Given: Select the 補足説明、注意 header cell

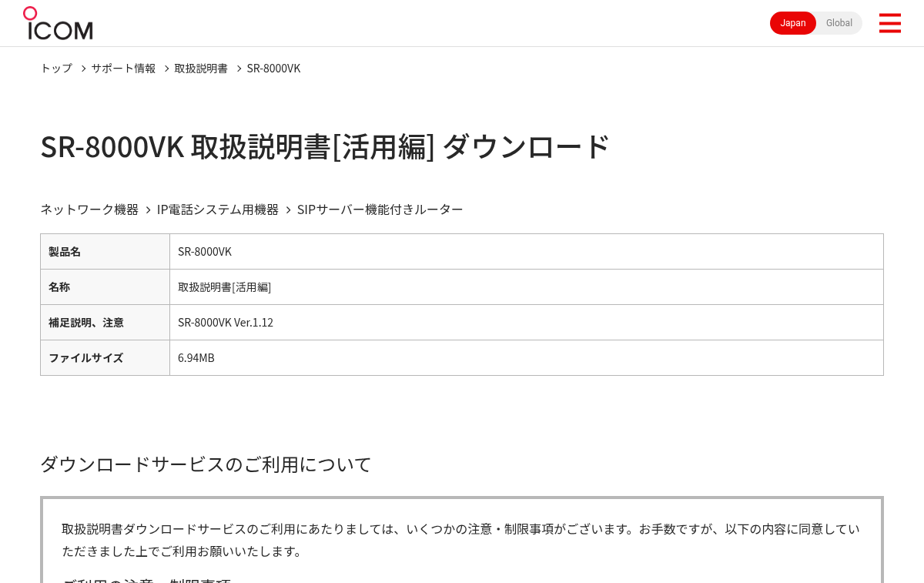Looking at the screenshot, I should [x=105, y=323].
